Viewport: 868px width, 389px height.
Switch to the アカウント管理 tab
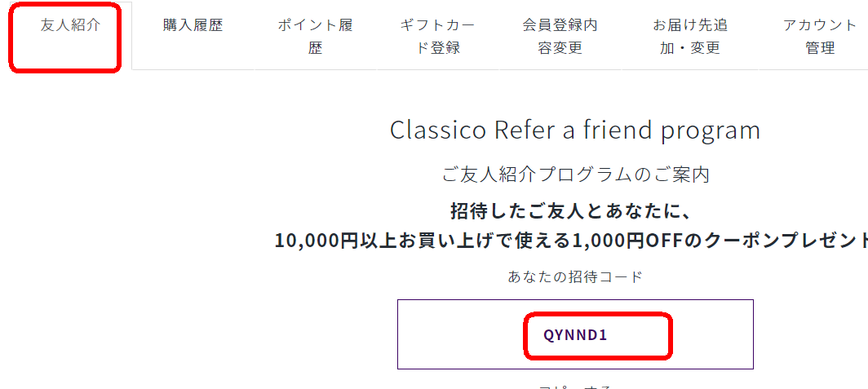tap(813, 36)
